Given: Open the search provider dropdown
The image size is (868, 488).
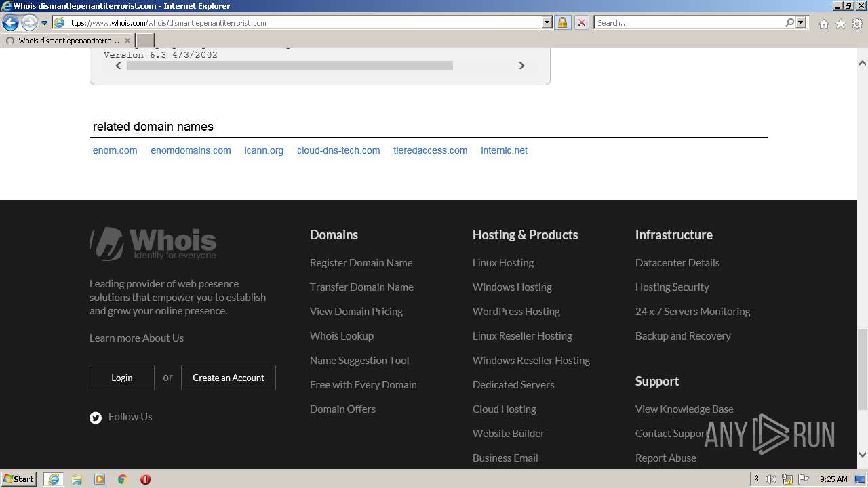Looking at the screenshot, I should point(802,22).
